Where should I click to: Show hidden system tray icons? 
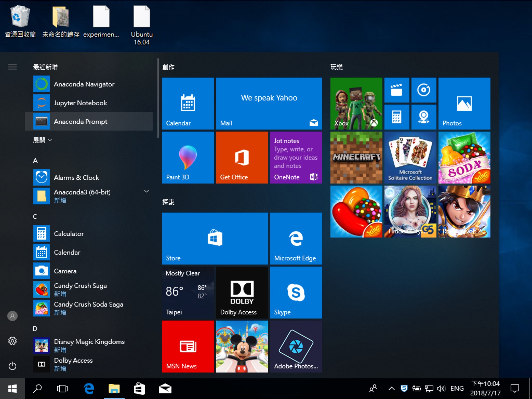coord(391,389)
